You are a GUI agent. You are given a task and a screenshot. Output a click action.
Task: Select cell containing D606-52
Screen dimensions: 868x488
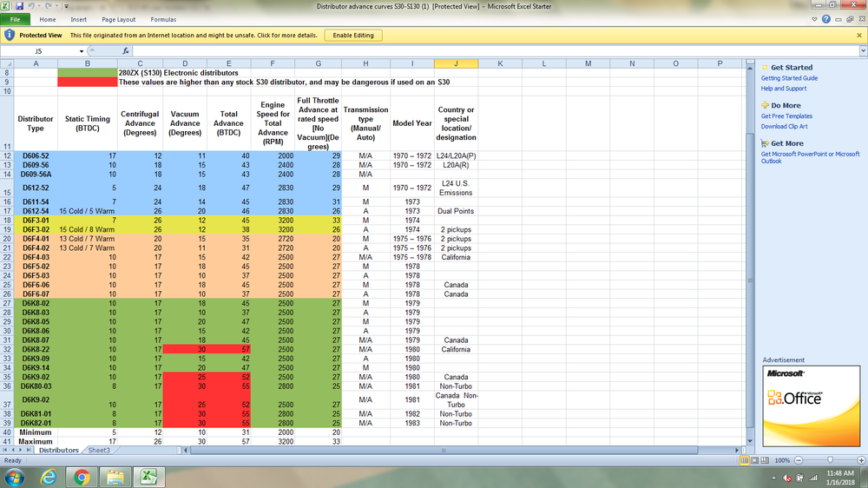click(x=36, y=156)
